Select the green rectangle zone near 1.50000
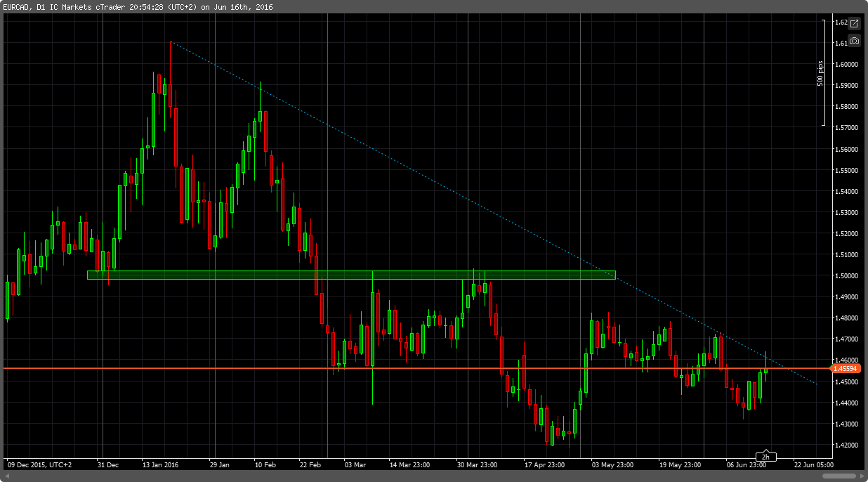 click(x=351, y=275)
